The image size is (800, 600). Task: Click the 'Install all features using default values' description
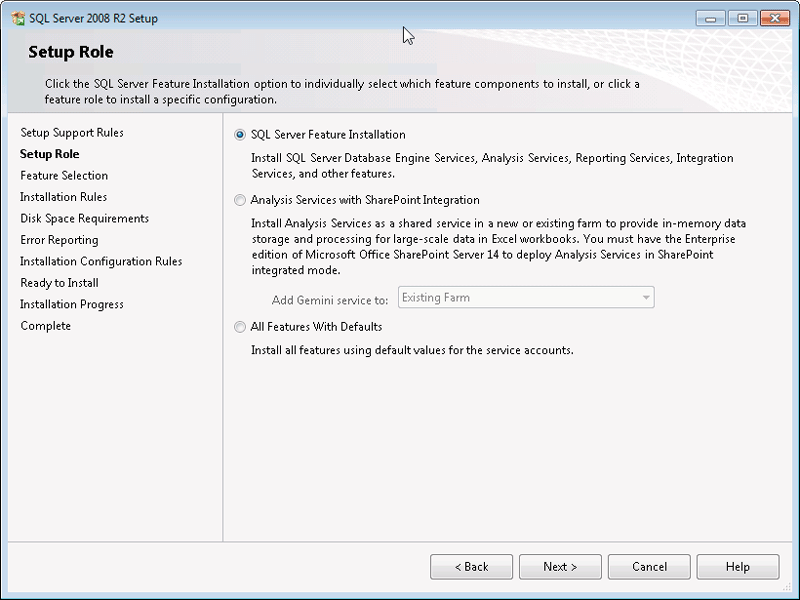412,350
